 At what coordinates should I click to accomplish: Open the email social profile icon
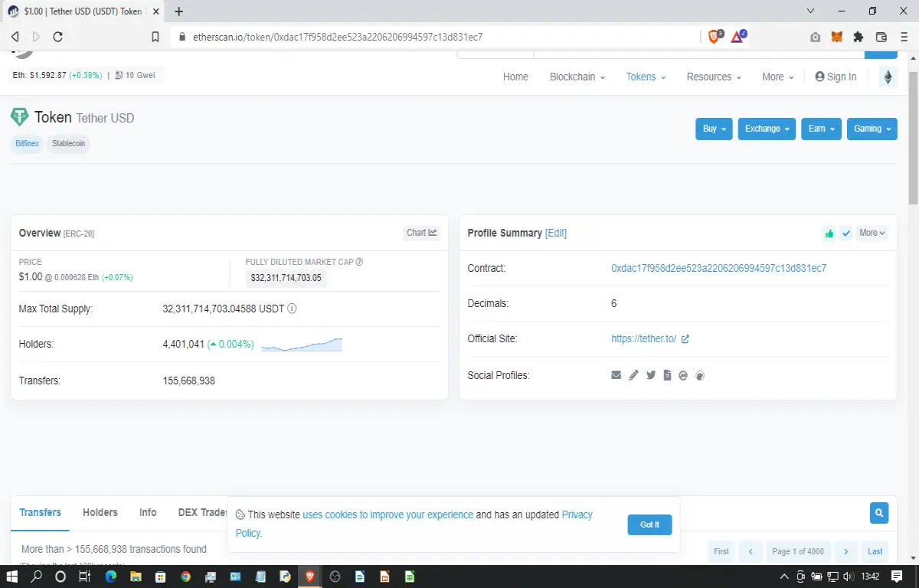pyautogui.click(x=616, y=375)
